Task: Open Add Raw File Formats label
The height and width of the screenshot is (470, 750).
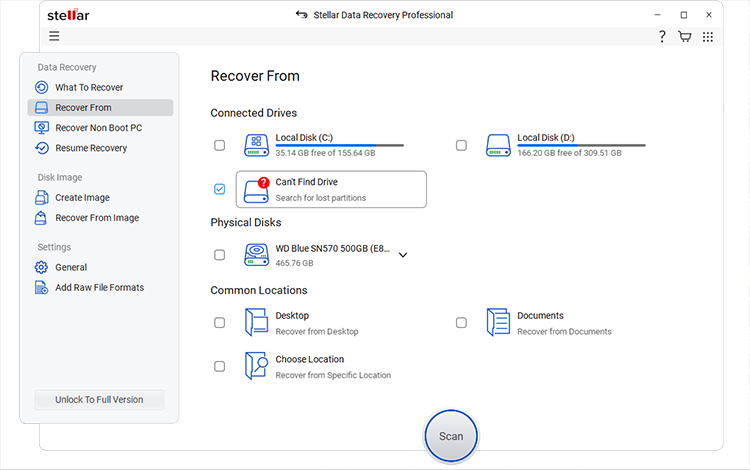Action: click(99, 287)
